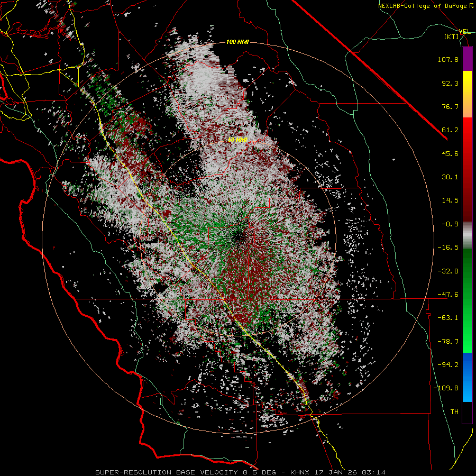
Task: Click the -32.0 velocity scale value
Action: pos(448,271)
